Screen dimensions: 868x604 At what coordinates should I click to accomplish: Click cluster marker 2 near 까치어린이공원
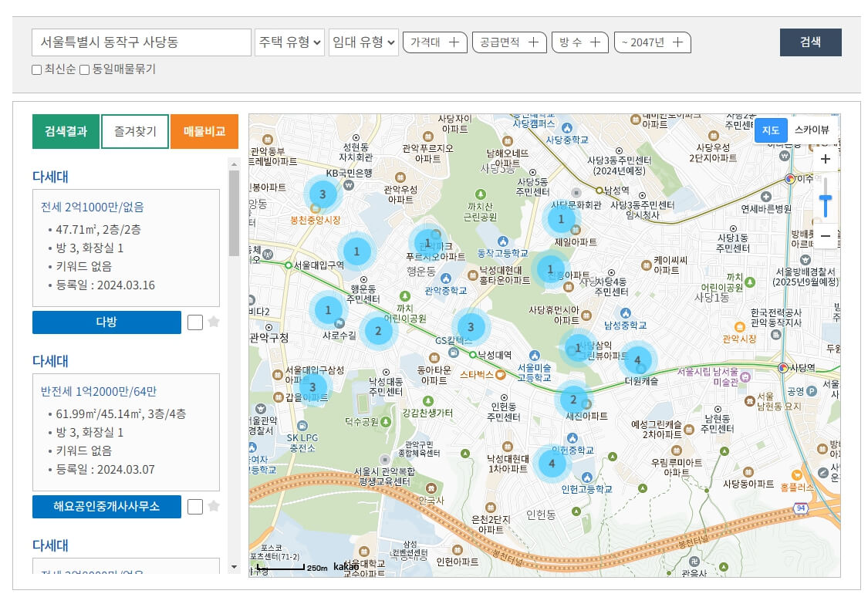click(378, 331)
